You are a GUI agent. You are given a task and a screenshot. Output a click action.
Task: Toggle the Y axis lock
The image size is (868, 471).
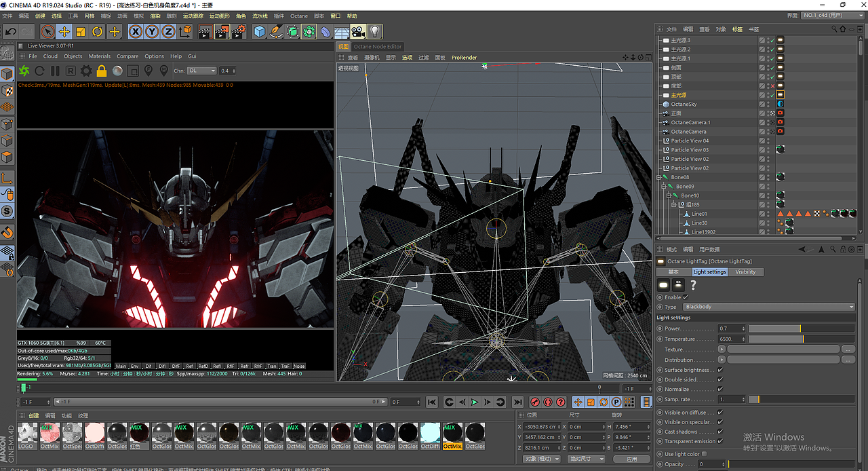point(152,31)
